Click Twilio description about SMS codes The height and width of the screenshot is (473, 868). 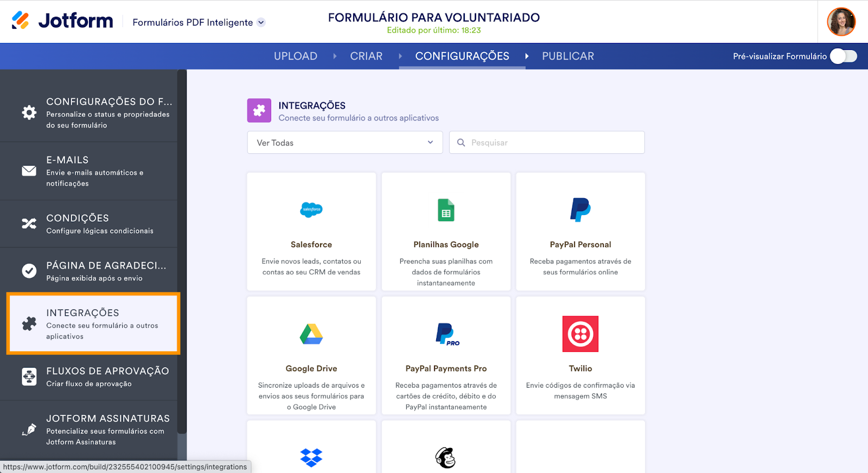tap(580, 390)
